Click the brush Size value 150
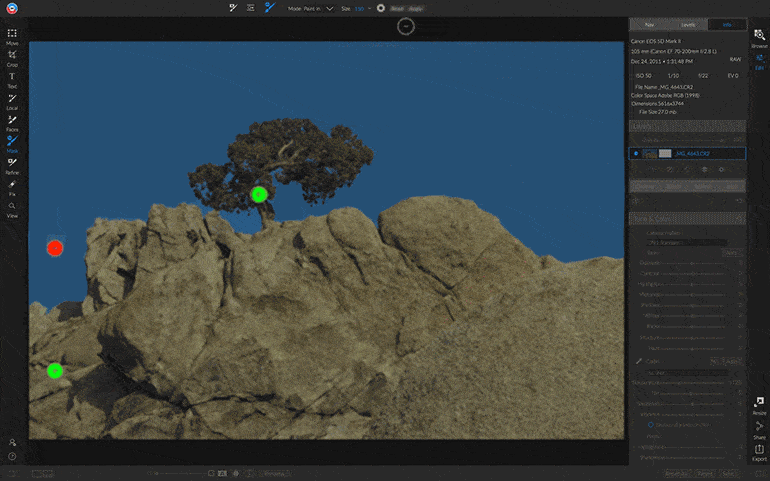Screen dimensions: 770x481 pyautogui.click(x=359, y=8)
